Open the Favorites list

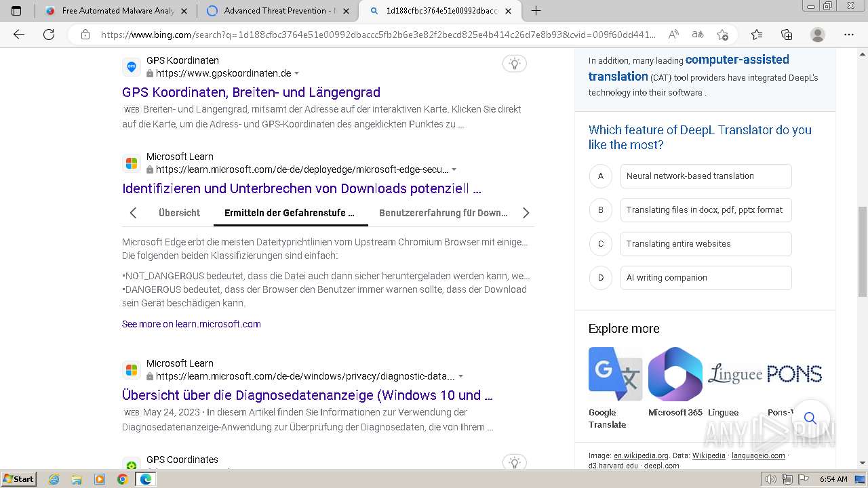point(757,35)
